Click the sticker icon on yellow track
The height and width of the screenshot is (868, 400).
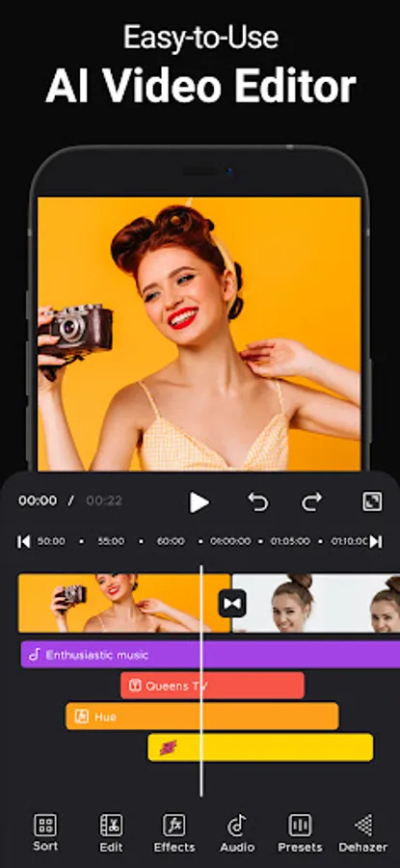pos(168,747)
